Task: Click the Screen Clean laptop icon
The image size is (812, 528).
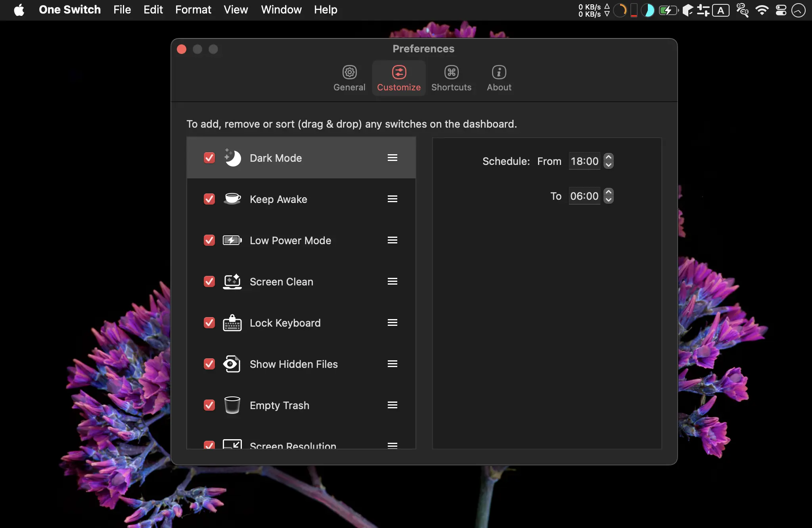Action: pos(232,281)
